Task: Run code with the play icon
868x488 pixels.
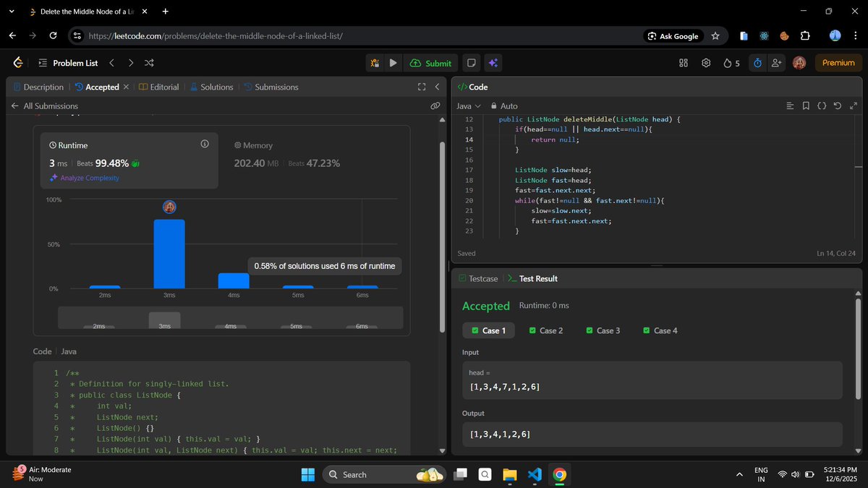Action: 393,63
